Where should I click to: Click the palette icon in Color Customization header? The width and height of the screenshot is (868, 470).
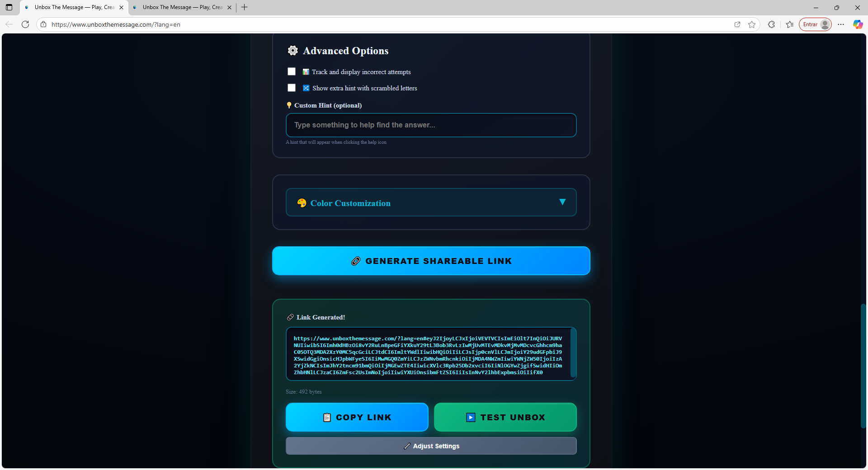302,203
